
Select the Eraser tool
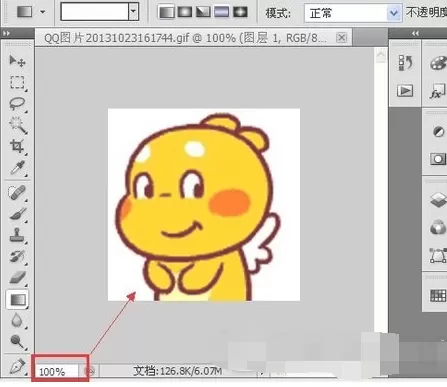click(17, 277)
